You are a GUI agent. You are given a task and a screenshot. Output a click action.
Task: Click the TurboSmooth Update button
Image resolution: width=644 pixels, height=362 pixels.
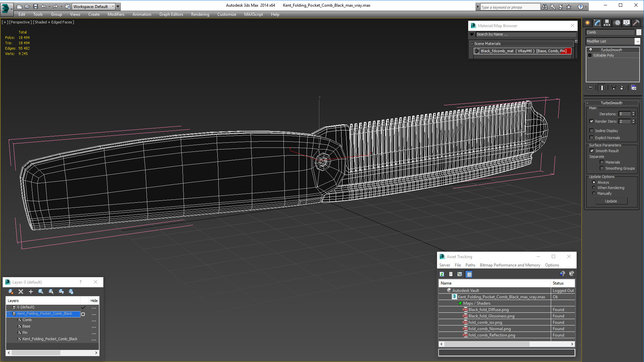[611, 201]
